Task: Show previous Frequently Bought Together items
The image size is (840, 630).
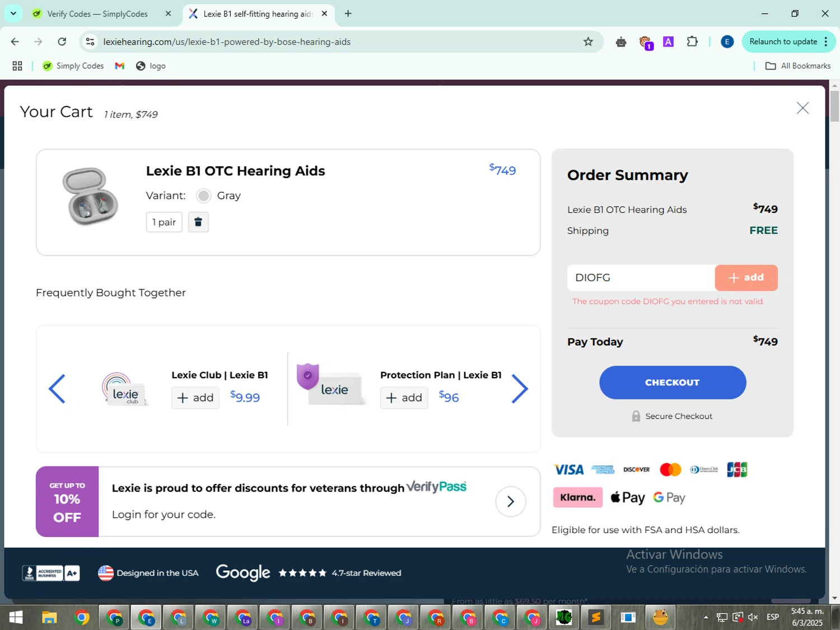Action: [x=57, y=389]
